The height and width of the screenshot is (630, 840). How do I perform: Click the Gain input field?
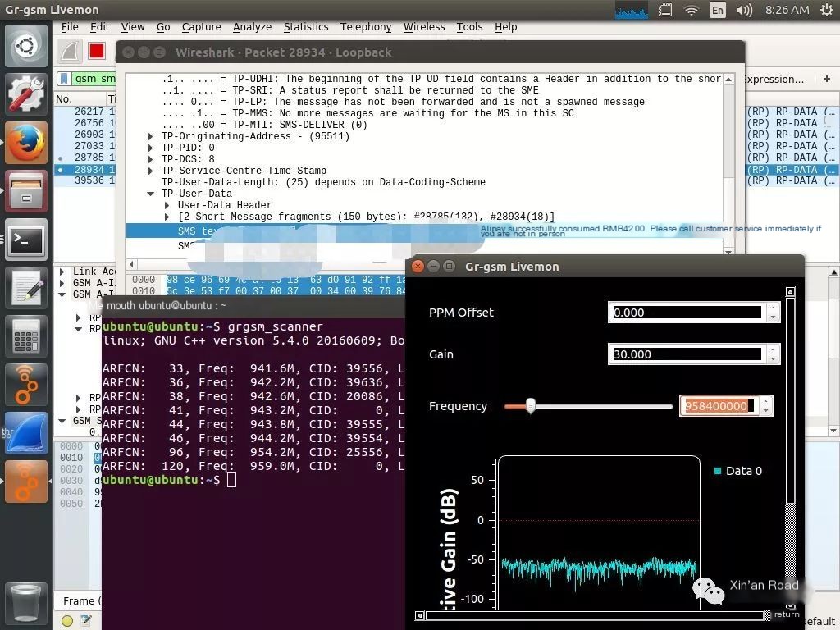(x=687, y=354)
